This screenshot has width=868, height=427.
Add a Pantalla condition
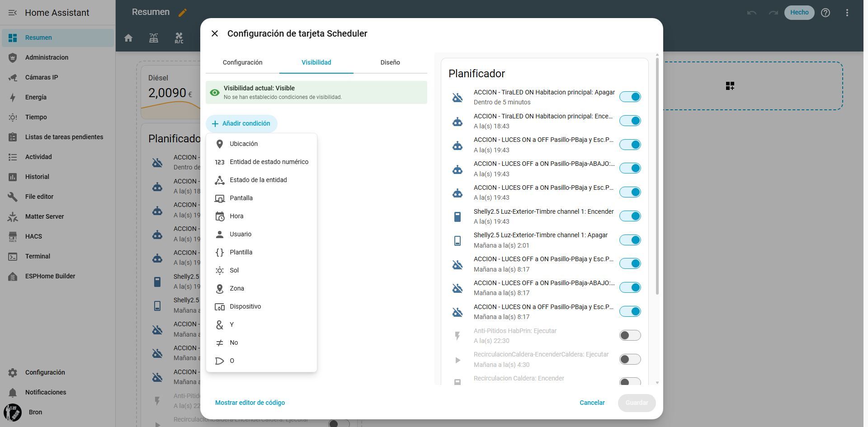tap(261, 198)
